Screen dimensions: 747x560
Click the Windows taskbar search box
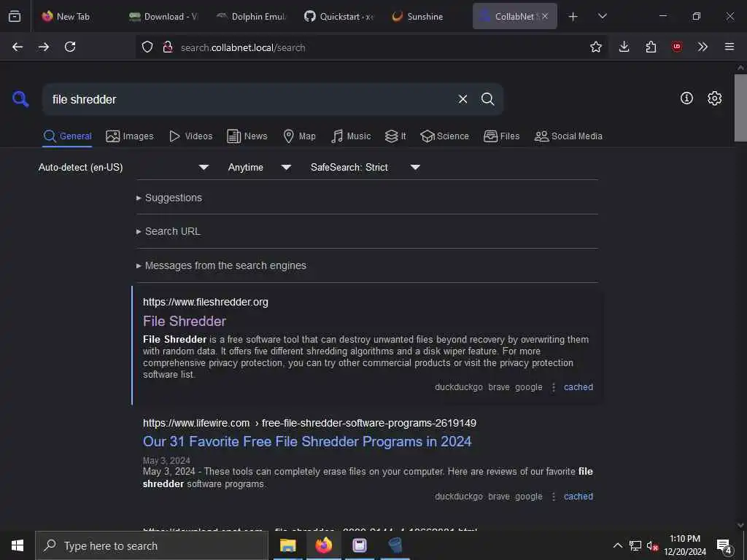click(152, 545)
